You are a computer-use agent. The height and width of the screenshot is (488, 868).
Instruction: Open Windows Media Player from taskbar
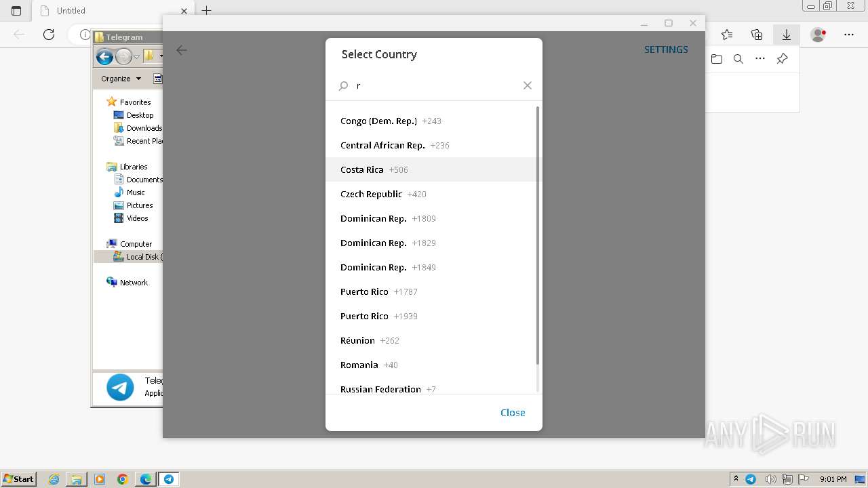click(x=100, y=479)
